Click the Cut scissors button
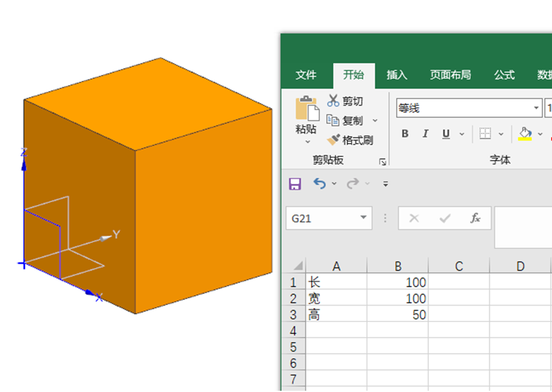 pos(345,101)
